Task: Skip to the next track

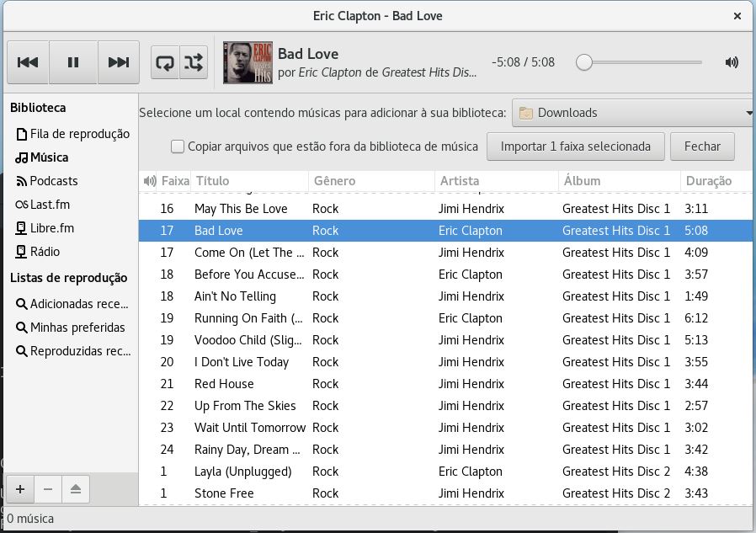Action: coord(119,62)
